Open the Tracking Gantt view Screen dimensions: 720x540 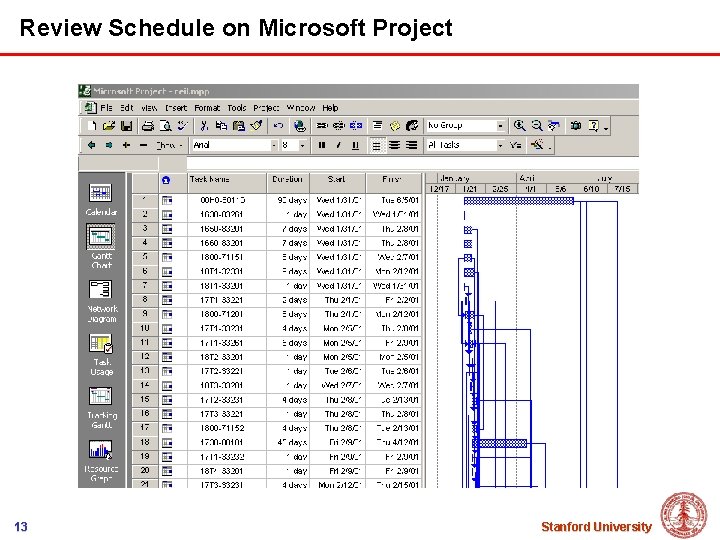coord(101,408)
